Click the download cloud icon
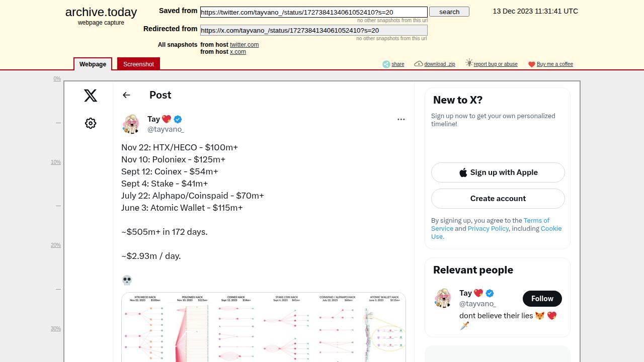Screen dimensions: 644x362 point(418,64)
